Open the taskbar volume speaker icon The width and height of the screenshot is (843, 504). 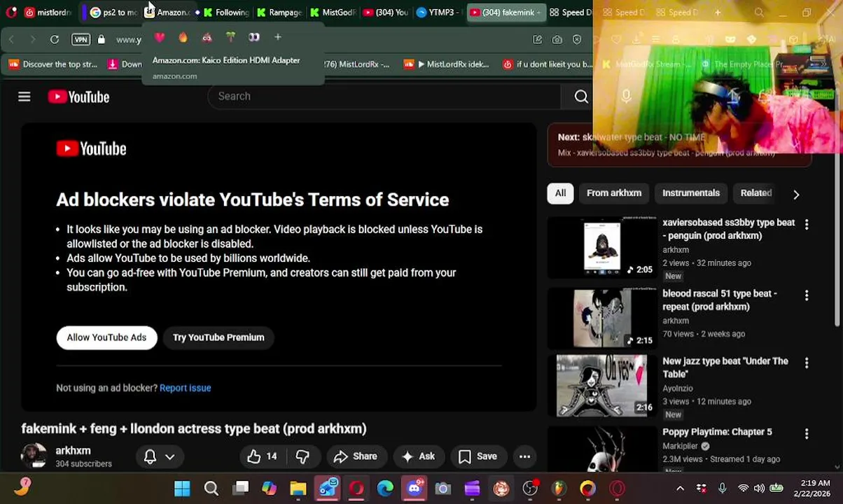(x=760, y=489)
